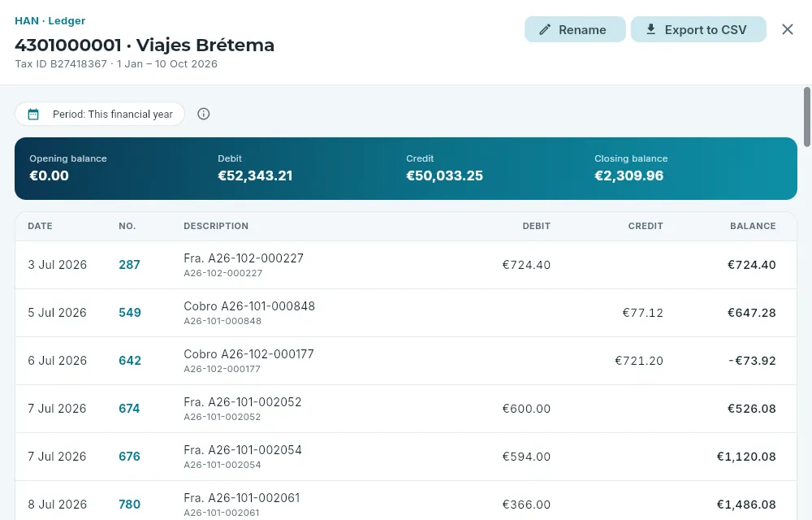
Task: Open entry number 287
Action: pyautogui.click(x=129, y=265)
